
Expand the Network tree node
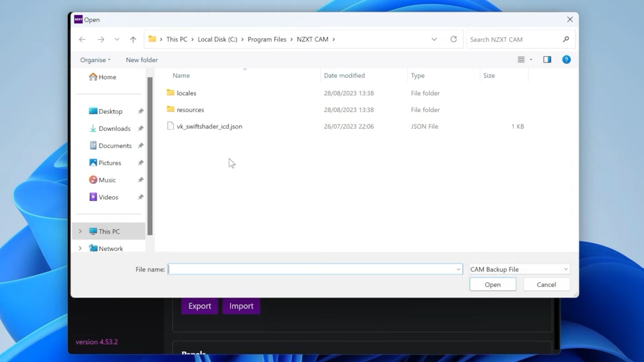(x=80, y=248)
